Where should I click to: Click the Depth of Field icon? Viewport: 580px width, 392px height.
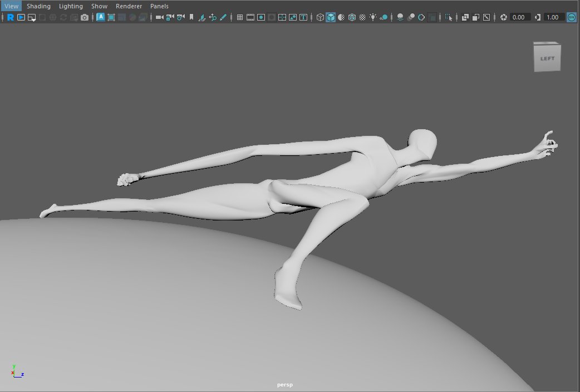[432, 17]
